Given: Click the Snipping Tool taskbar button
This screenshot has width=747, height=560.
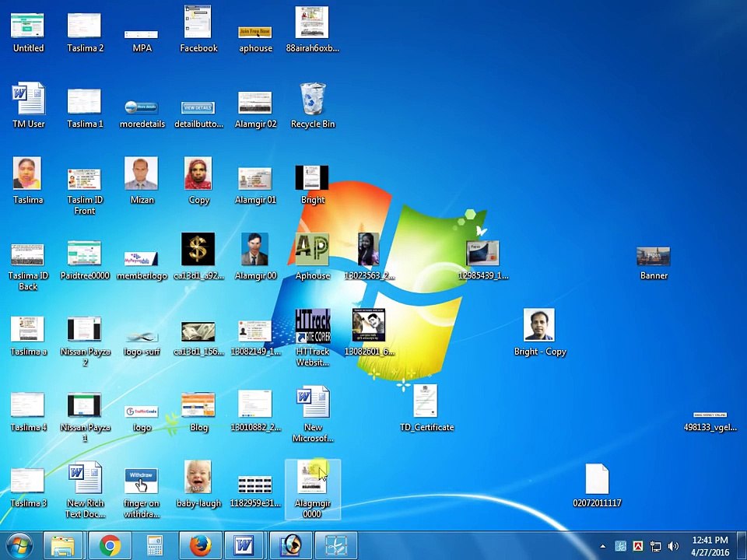Looking at the screenshot, I should tap(335, 546).
